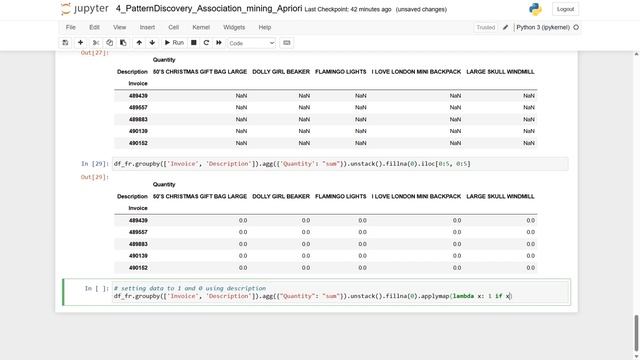Save and checkpoint the notebook

[x=65, y=43]
